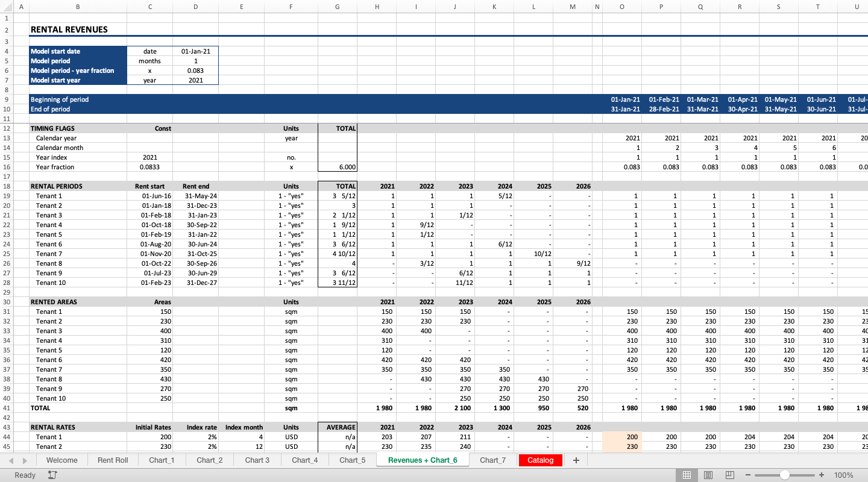Switch to the Chart_4 sheet
Image resolution: width=868 pixels, height=482 pixels.
coord(305,460)
